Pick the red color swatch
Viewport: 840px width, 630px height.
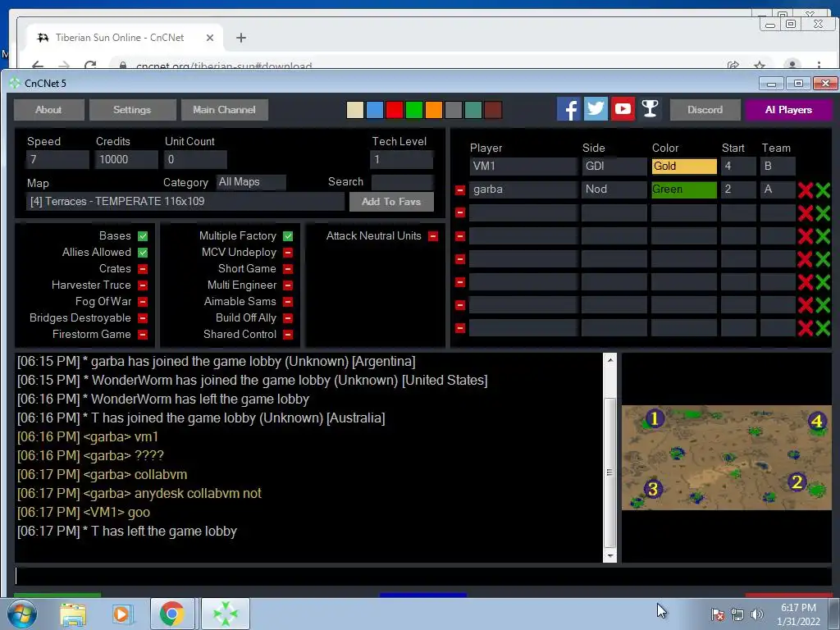pos(395,110)
